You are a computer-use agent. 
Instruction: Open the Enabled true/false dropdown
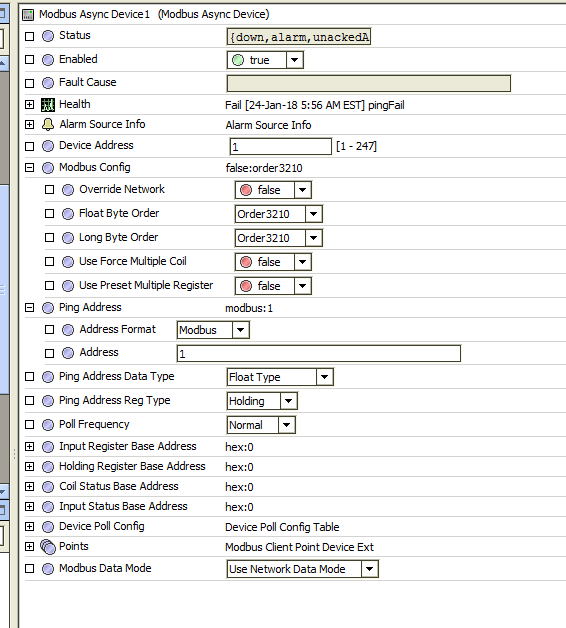point(295,60)
